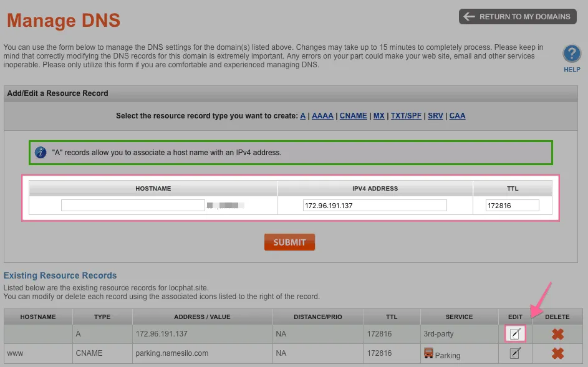Click the Manage DNS page title
Screen dimensions: 588x367
coord(64,20)
